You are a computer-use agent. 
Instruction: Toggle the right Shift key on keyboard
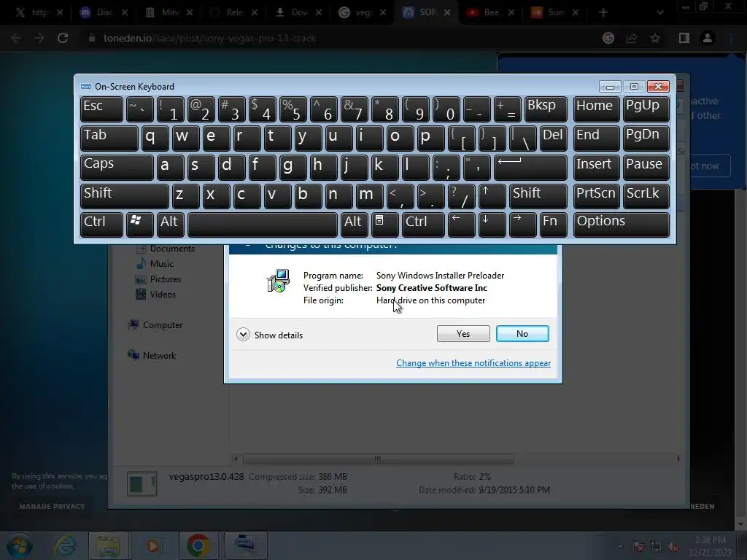pyautogui.click(x=538, y=196)
